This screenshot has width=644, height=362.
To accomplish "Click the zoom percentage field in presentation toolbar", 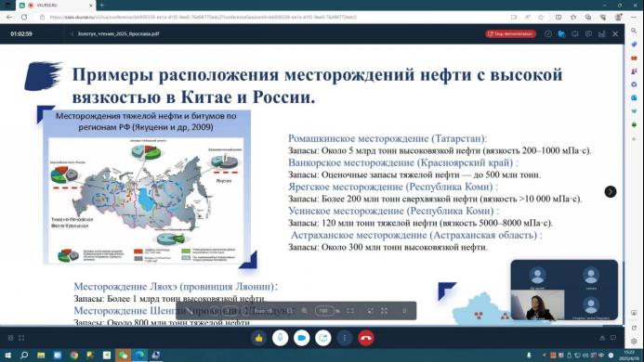I will point(324,311).
